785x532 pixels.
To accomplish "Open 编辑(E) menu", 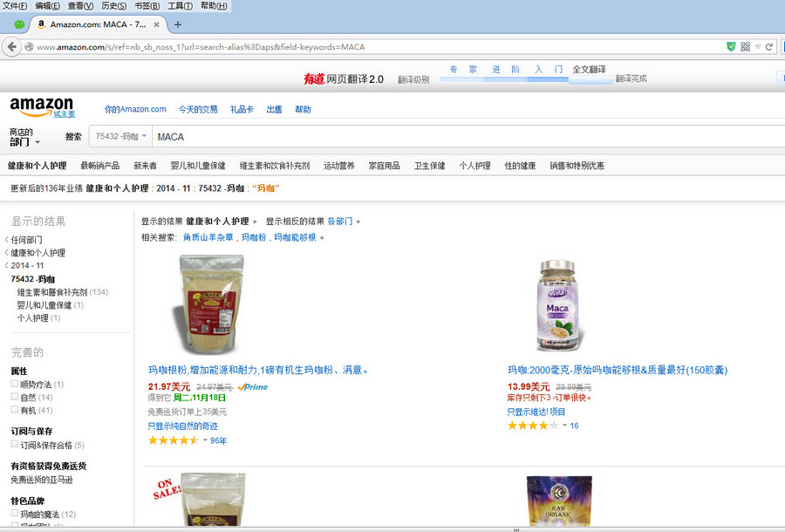I will click(48, 6).
